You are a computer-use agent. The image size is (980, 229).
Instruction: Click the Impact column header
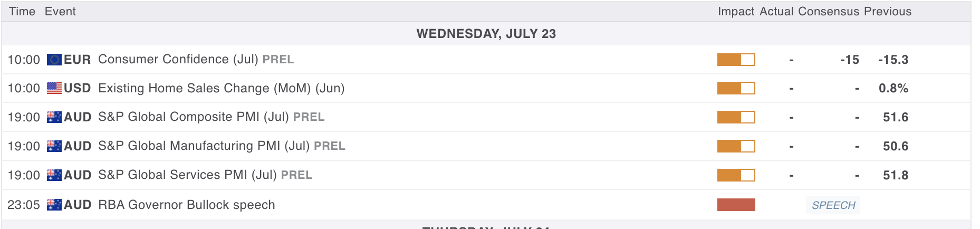(736, 12)
